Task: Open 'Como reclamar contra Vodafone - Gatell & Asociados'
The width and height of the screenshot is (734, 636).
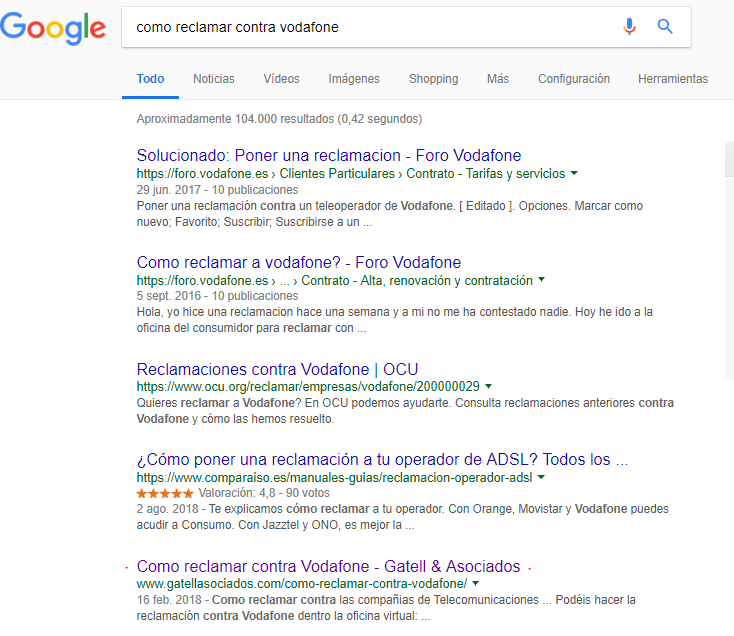Action: point(328,566)
